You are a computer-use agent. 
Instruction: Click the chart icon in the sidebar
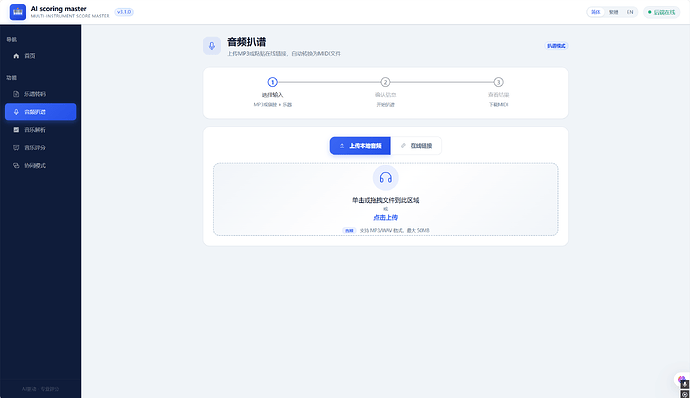pyautogui.click(x=16, y=130)
